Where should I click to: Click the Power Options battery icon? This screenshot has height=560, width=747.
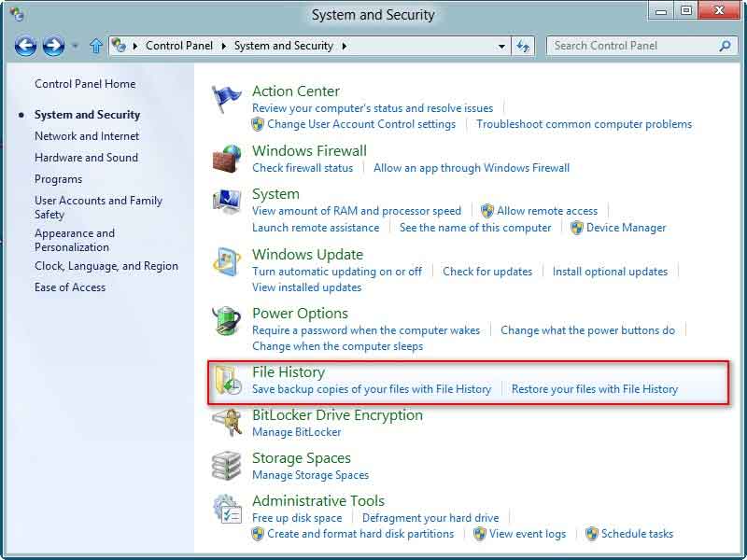(x=227, y=320)
